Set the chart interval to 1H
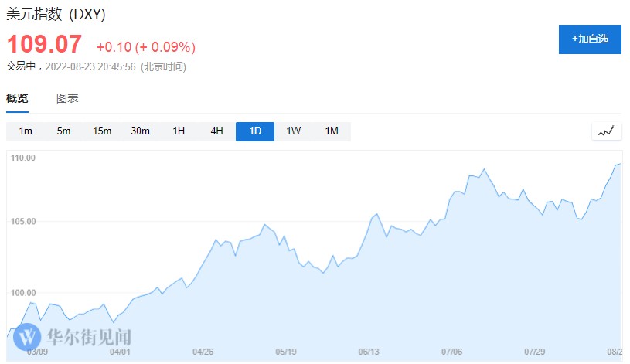The height and width of the screenshot is (364, 630). (179, 131)
